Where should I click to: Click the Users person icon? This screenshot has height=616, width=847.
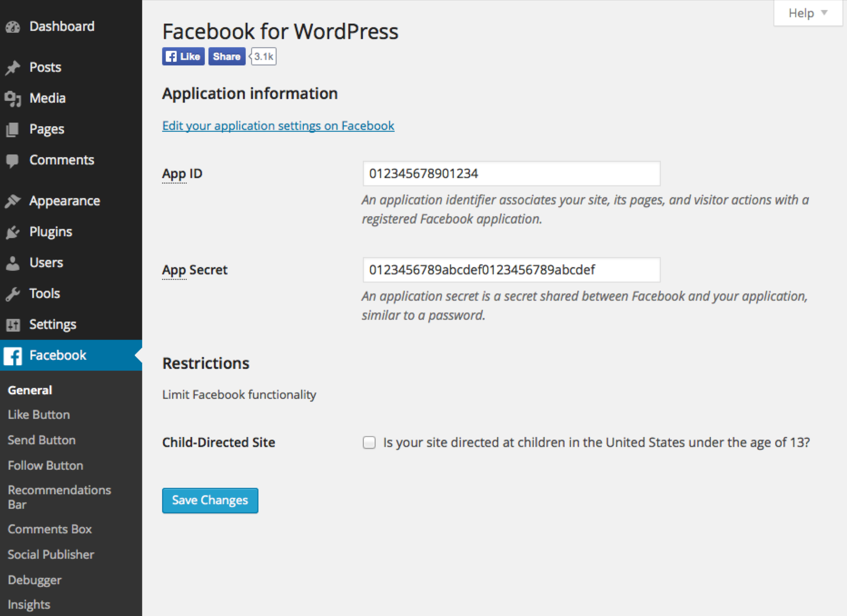tap(13, 263)
